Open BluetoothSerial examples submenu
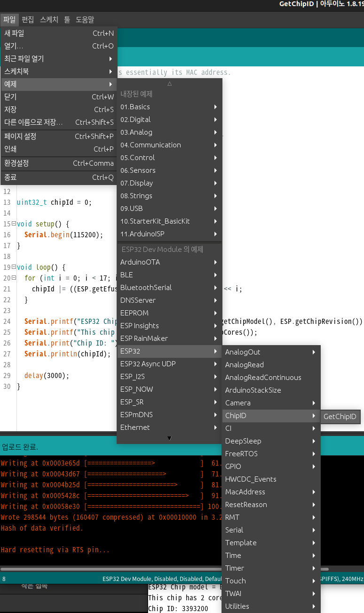The image size is (364, 613). [x=169, y=288]
